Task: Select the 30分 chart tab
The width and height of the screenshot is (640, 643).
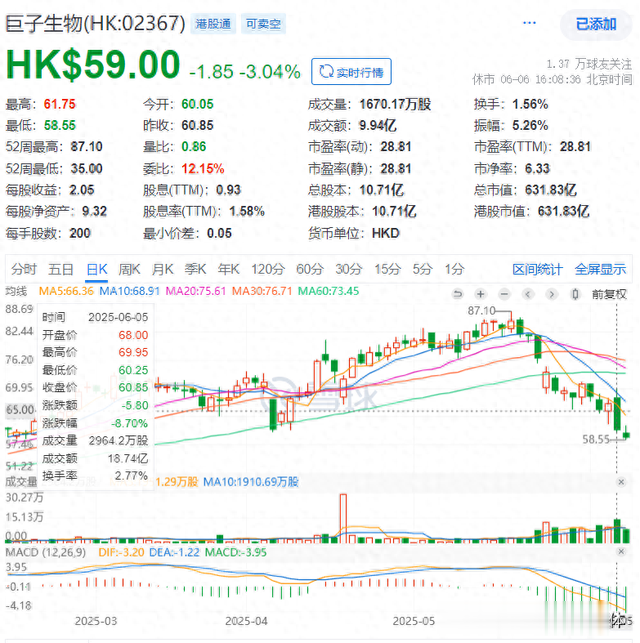Action: coord(349,269)
